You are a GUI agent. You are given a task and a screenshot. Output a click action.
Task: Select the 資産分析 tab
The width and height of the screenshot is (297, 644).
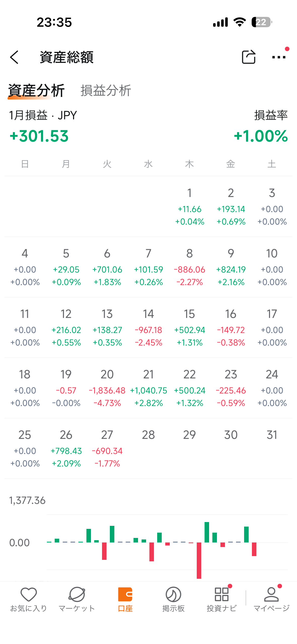click(x=36, y=90)
